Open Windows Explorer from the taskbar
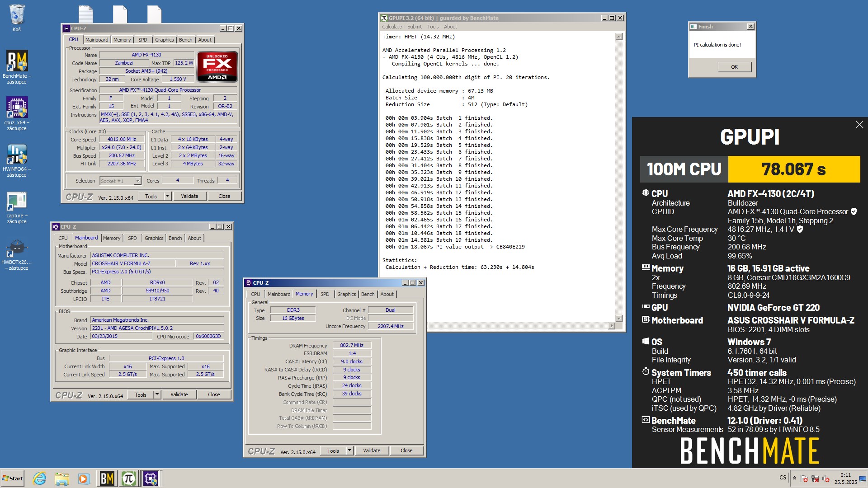The image size is (868, 488). [61, 479]
